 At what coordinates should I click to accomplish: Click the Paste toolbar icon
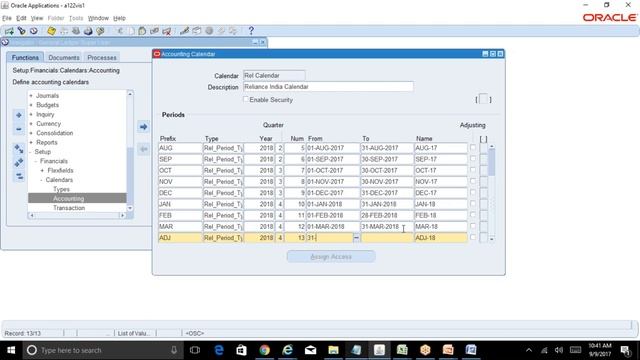click(x=142, y=31)
